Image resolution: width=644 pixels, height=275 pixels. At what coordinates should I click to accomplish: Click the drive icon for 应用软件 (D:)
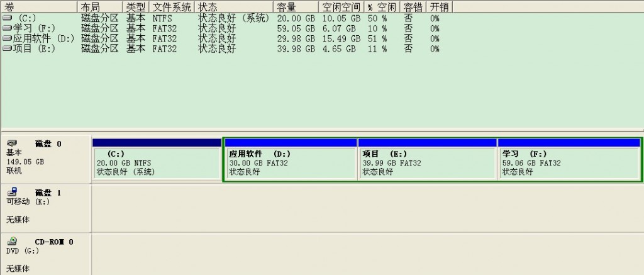tap(7, 38)
